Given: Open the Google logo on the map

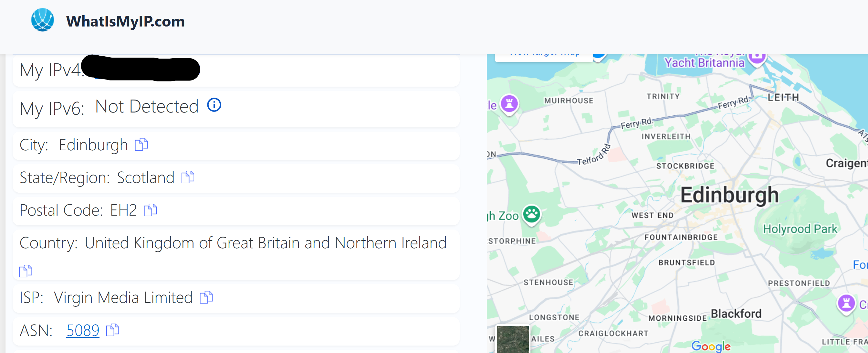Looking at the screenshot, I should [711, 346].
